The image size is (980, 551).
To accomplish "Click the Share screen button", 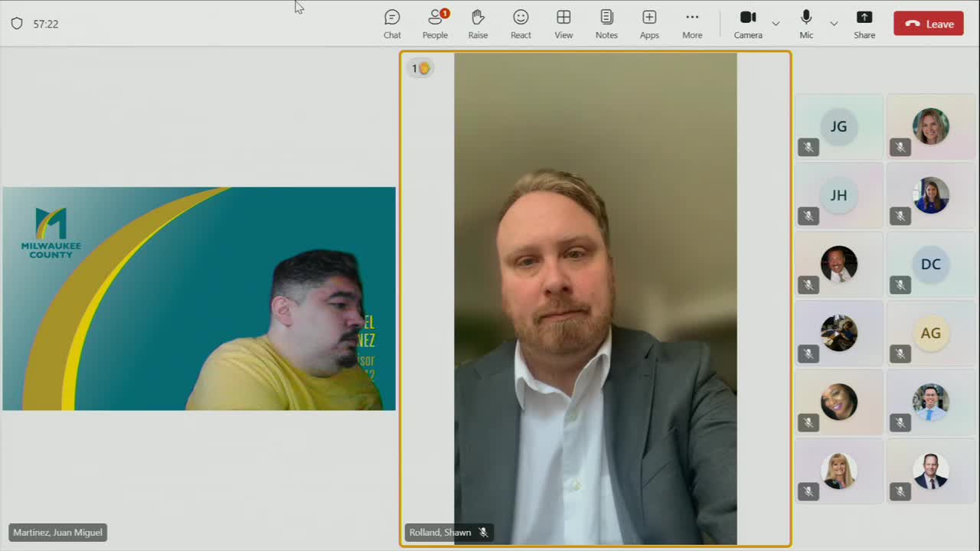I will click(x=864, y=24).
